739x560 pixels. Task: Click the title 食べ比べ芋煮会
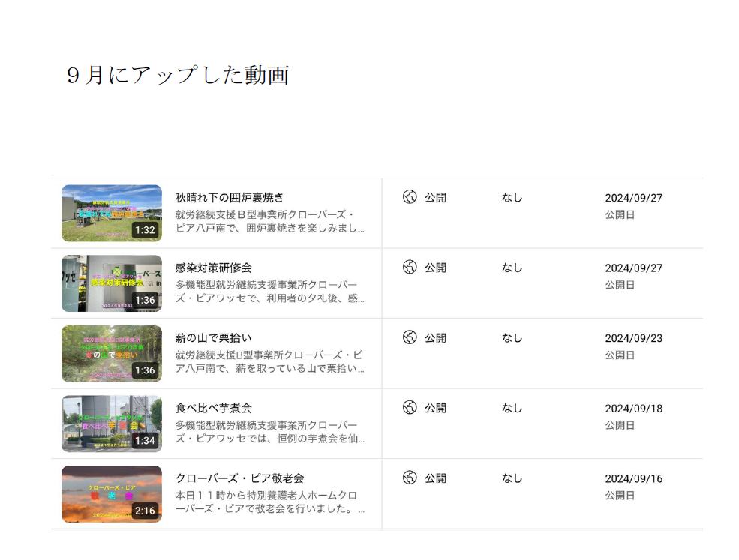[214, 408]
